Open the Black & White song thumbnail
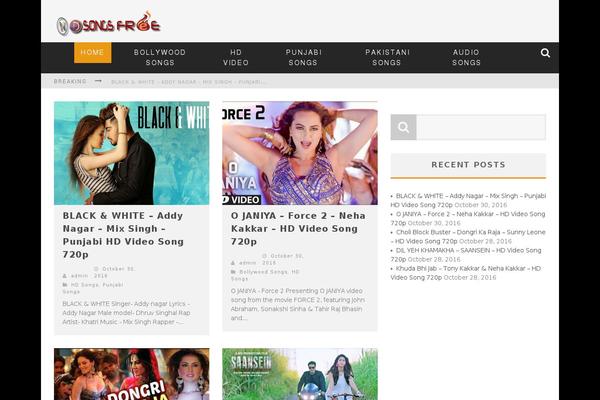Image resolution: width=600 pixels, height=400 pixels. (x=132, y=153)
